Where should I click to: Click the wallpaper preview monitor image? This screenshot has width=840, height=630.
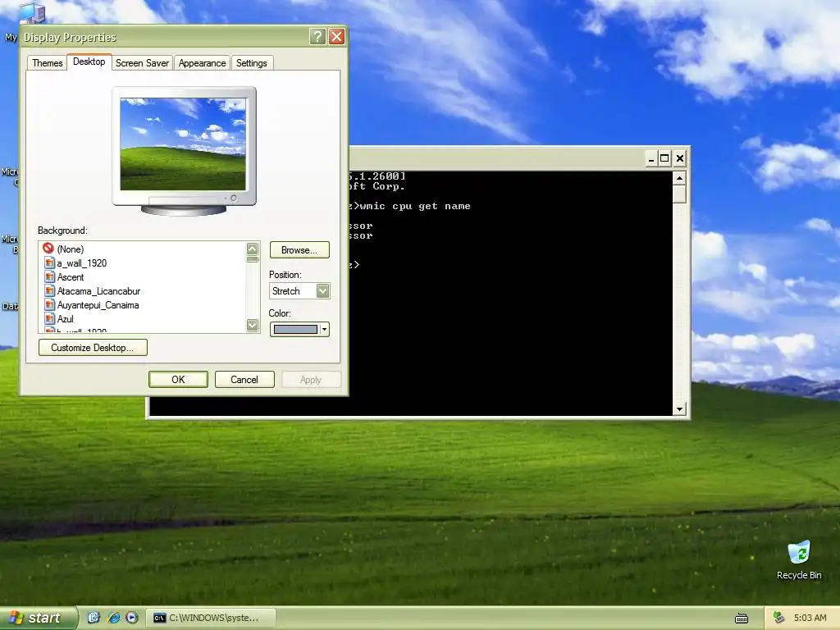pyautogui.click(x=183, y=144)
